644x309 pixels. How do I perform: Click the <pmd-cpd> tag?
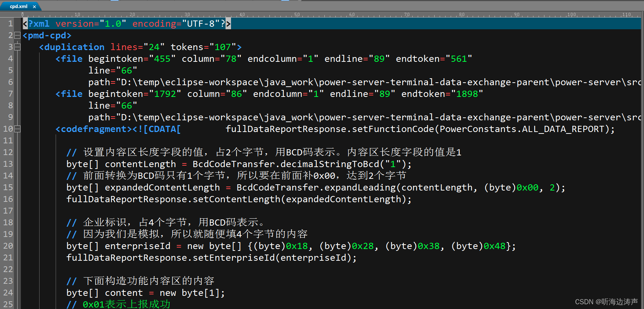click(x=47, y=35)
